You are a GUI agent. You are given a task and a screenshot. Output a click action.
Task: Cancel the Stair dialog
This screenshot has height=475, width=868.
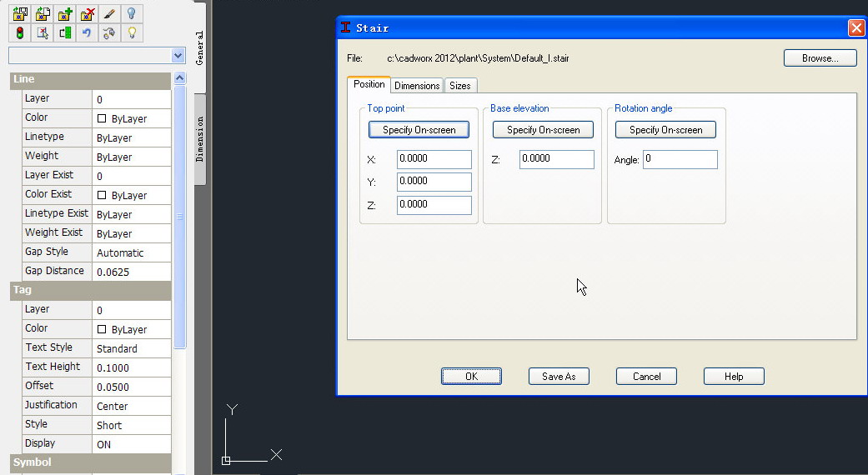(646, 377)
